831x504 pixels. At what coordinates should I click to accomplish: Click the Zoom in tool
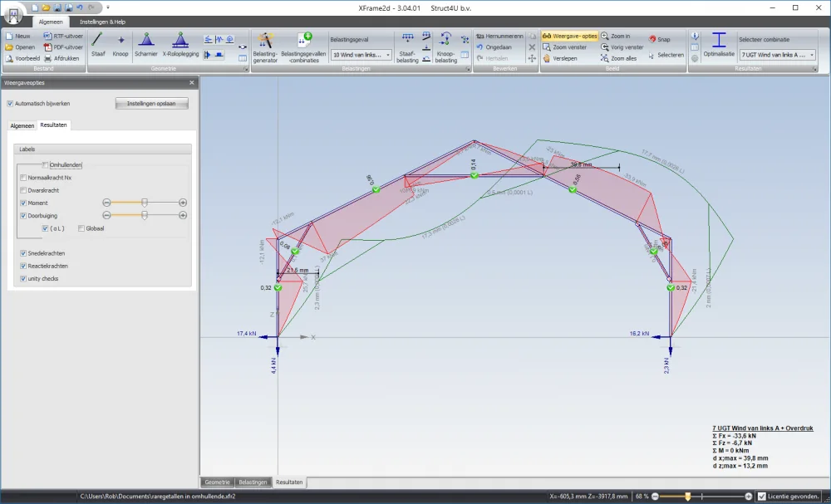click(615, 36)
